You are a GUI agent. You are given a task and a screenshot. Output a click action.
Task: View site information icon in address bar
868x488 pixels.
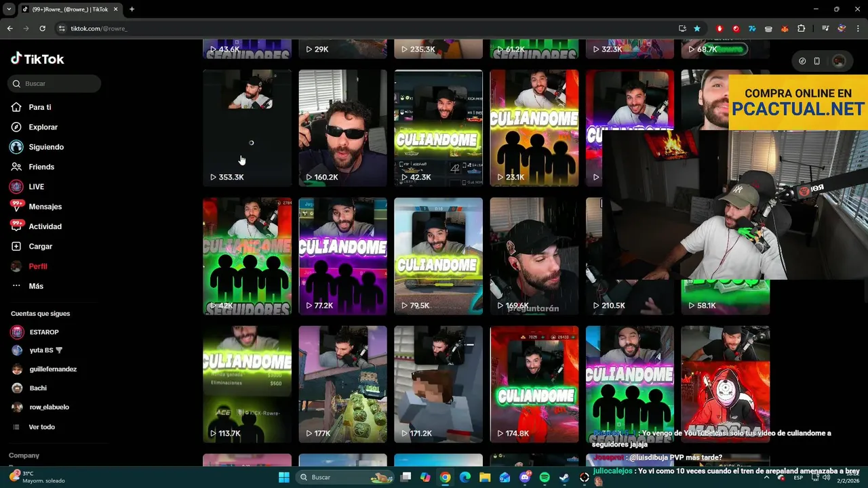(x=62, y=28)
